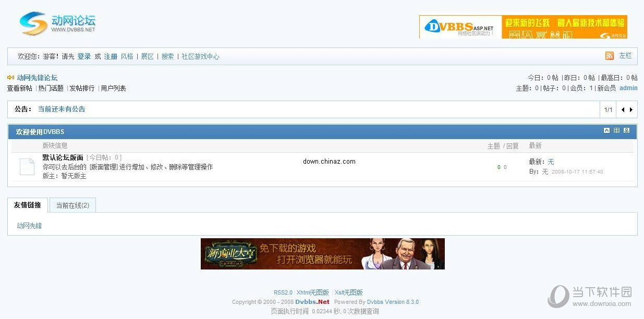Click the Dvbbs Version 8.3.0 link
The width and height of the screenshot is (644, 319).
point(393,302)
